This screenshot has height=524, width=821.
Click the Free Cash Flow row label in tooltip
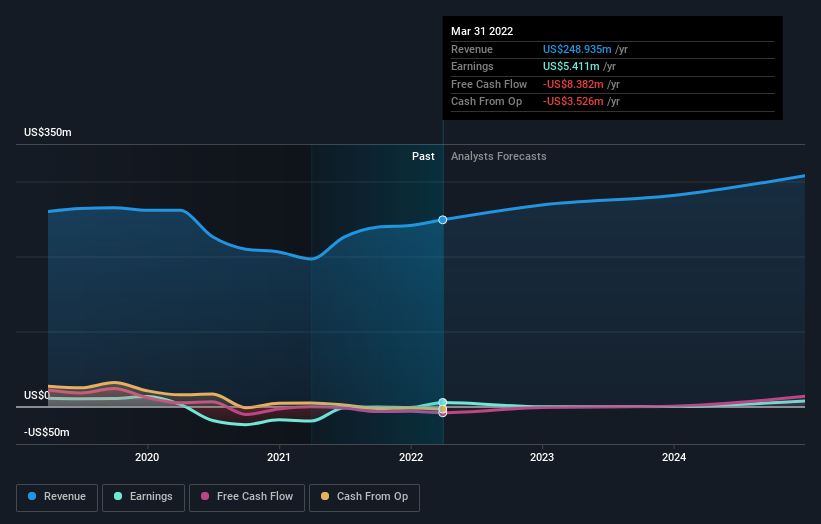coord(489,84)
